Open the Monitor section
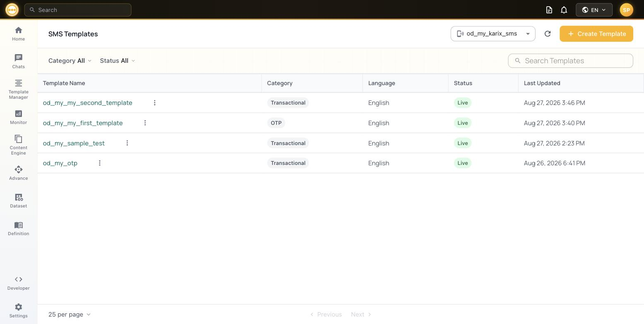 [x=18, y=117]
